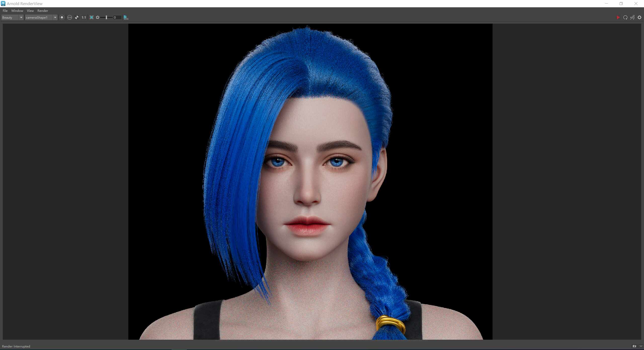Click the rendered character image

pyautogui.click(x=310, y=182)
